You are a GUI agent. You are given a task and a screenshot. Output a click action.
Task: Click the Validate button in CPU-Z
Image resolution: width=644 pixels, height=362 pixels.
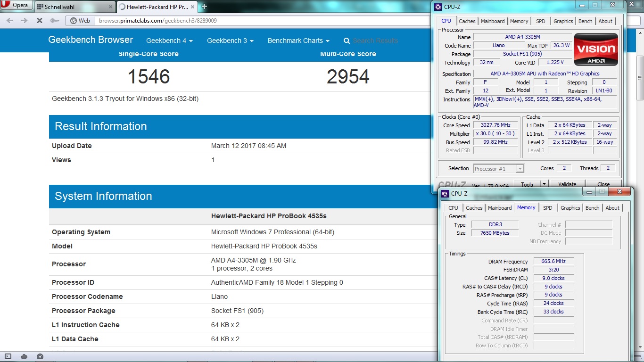(567, 184)
